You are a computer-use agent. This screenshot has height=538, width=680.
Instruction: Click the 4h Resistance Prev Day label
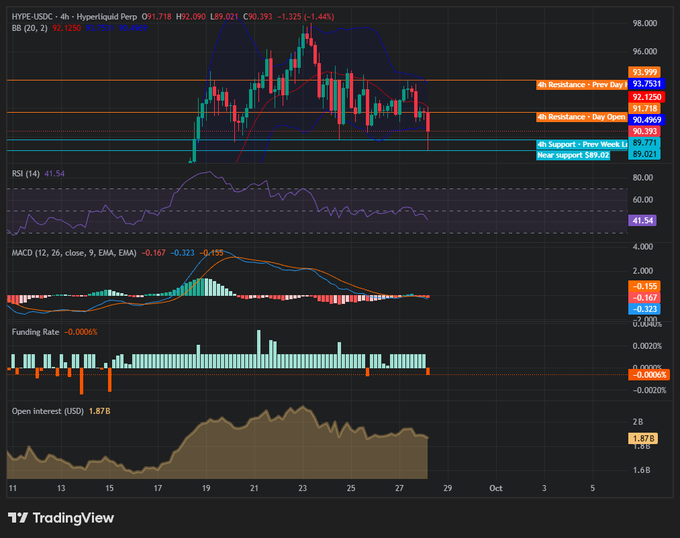582,85
